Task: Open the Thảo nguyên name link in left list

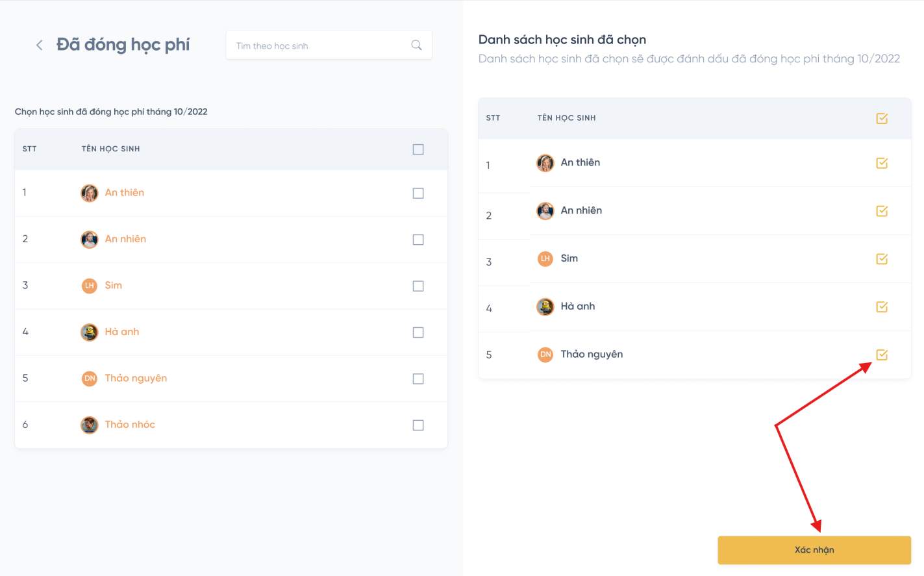Action: click(136, 378)
